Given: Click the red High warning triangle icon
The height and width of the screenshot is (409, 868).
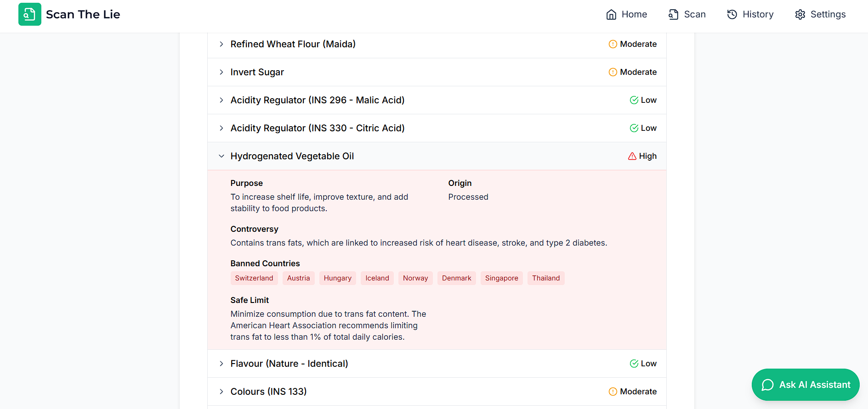Looking at the screenshot, I should pyautogui.click(x=632, y=156).
